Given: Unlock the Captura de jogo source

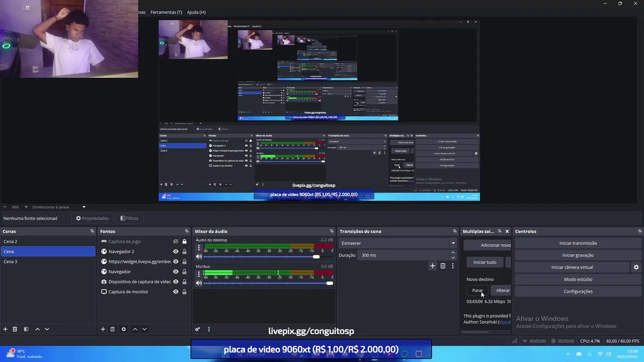Looking at the screenshot, I should pos(185,241).
